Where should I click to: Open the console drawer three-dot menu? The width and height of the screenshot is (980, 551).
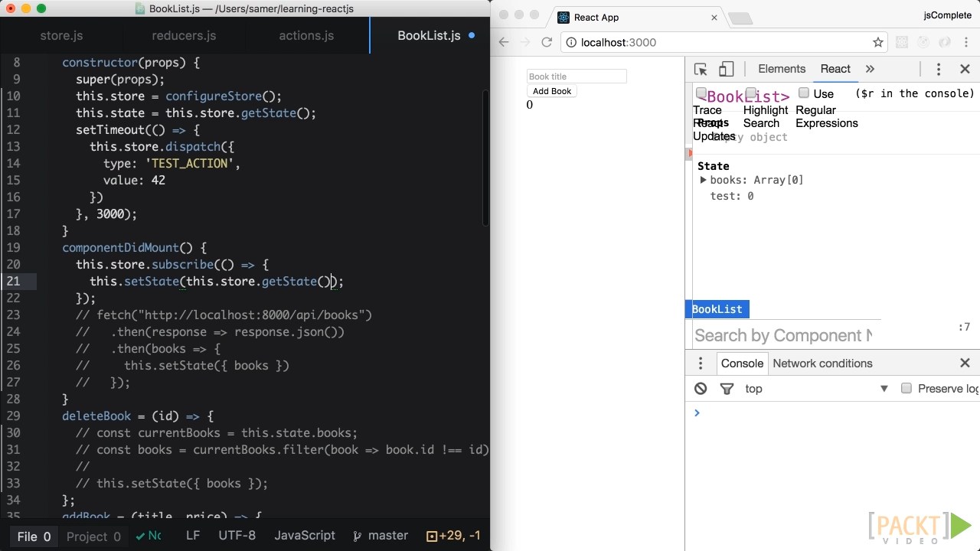click(x=701, y=364)
